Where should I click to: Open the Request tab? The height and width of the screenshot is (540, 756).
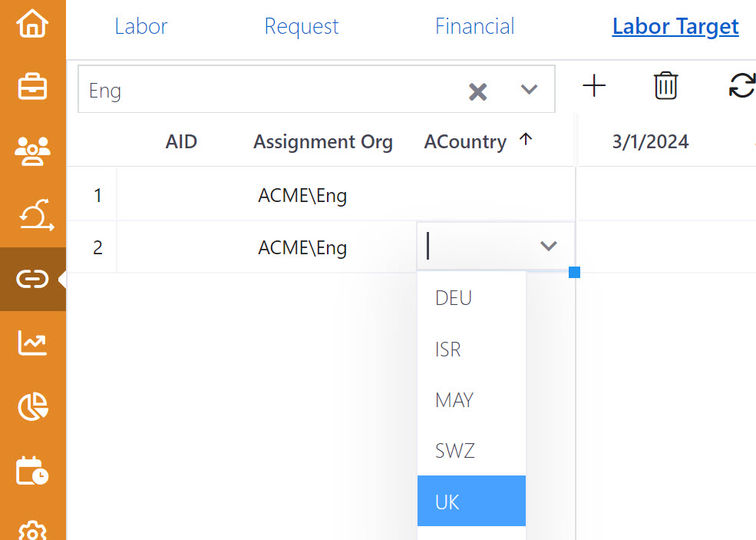point(301,25)
